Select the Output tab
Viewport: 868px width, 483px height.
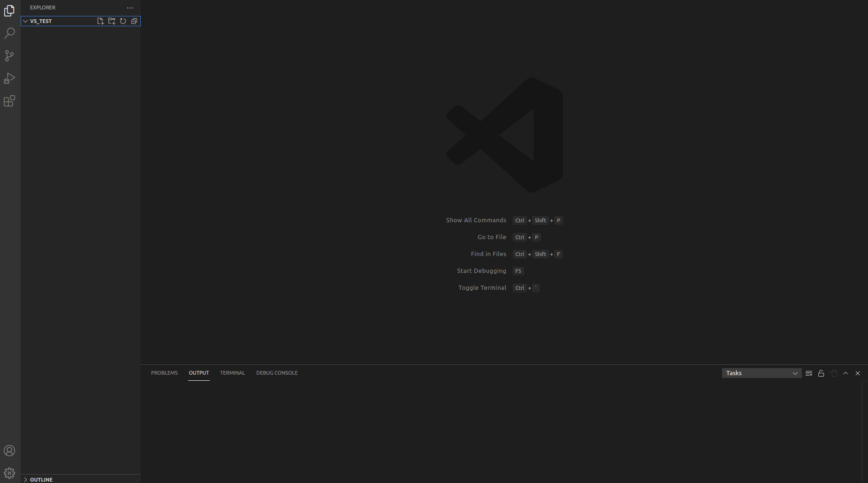click(x=199, y=373)
